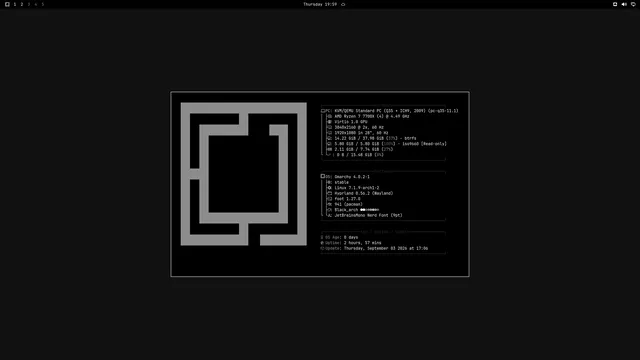Click the 'Uptime: 2 hours, 57 mins' line
The image size is (640, 360).
351,243
